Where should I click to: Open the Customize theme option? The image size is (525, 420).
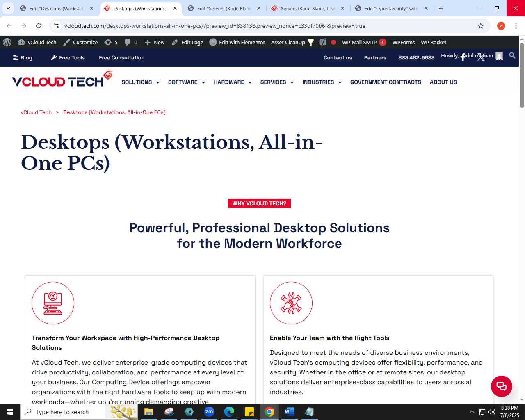[80, 42]
